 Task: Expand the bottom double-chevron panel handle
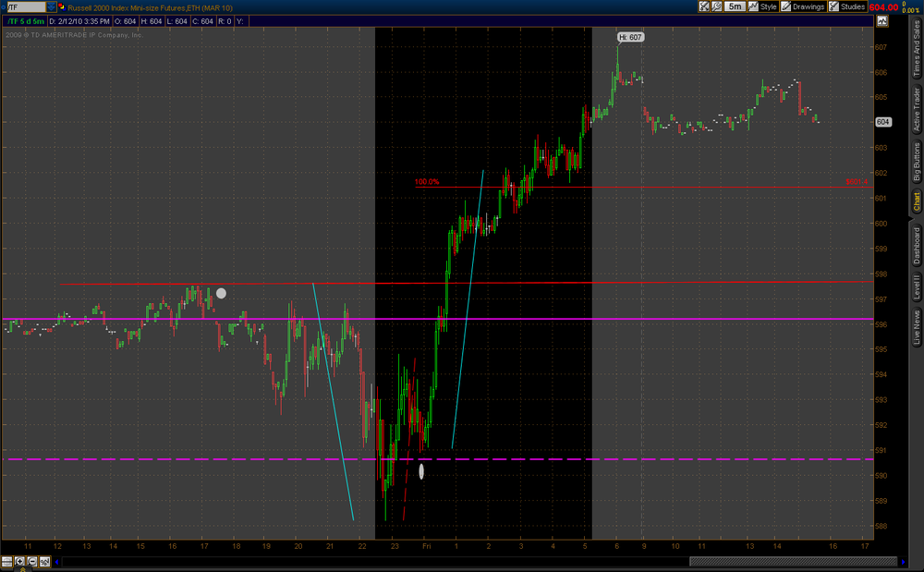(x=22, y=569)
